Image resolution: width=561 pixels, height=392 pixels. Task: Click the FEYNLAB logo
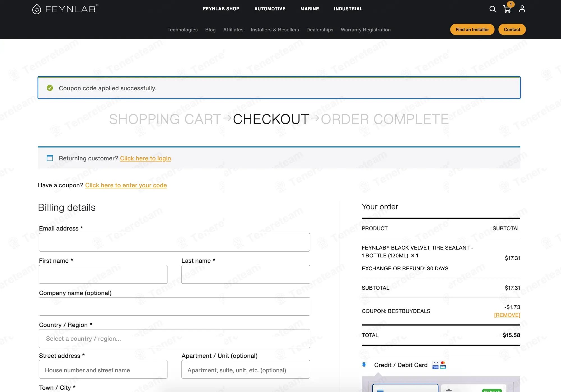click(x=65, y=9)
